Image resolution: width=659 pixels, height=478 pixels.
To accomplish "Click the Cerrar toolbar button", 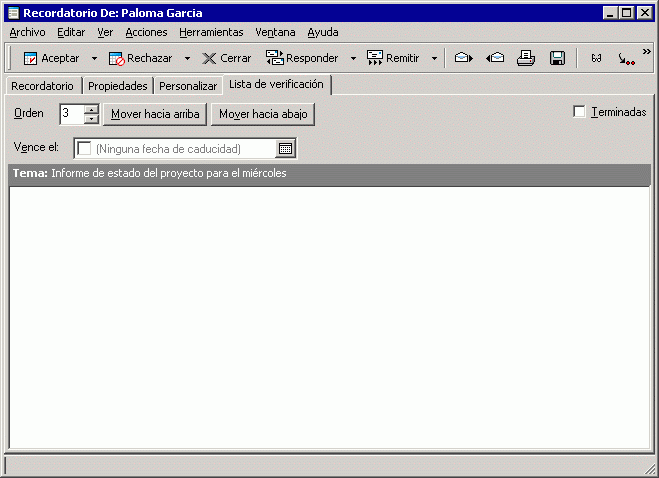I will coord(227,58).
